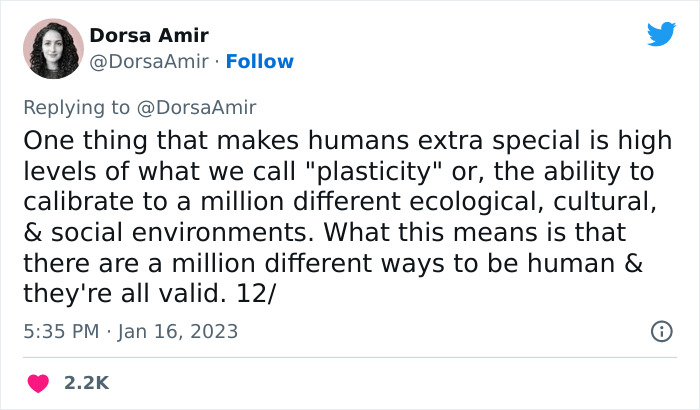Image resolution: width=700 pixels, height=410 pixels.
Task: View the 2.2K likes count
Action: (x=87, y=383)
